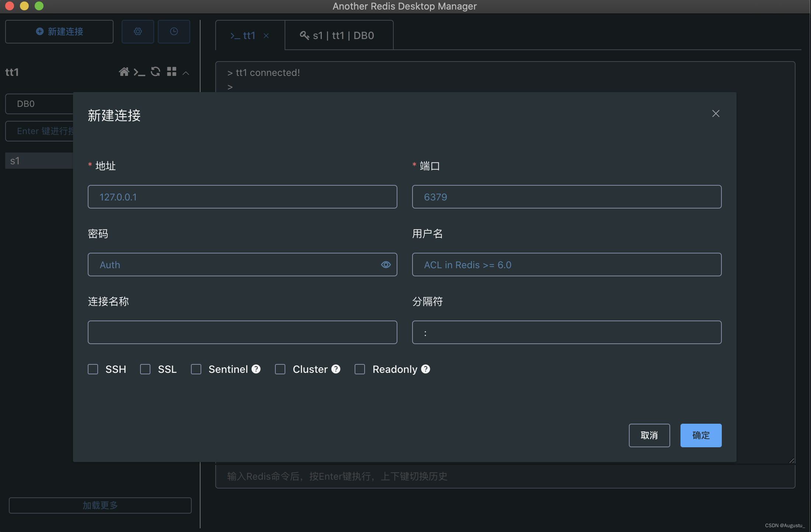Close the 新建连接 dialog with the X
811x532 pixels.
point(716,113)
